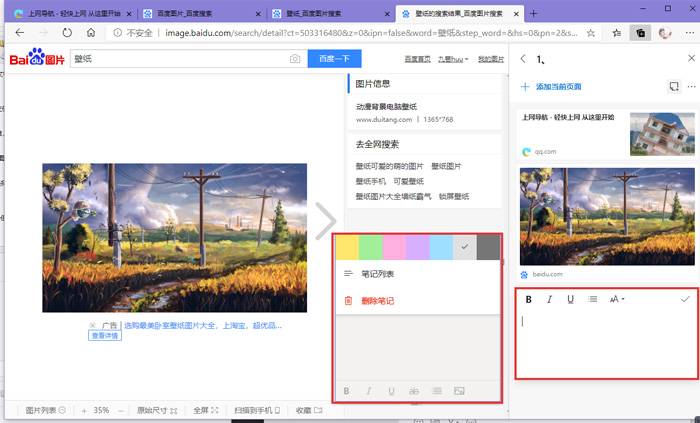The image size is (700, 423).
Task: Click 原始尺寸 original size button
Action: point(157,410)
